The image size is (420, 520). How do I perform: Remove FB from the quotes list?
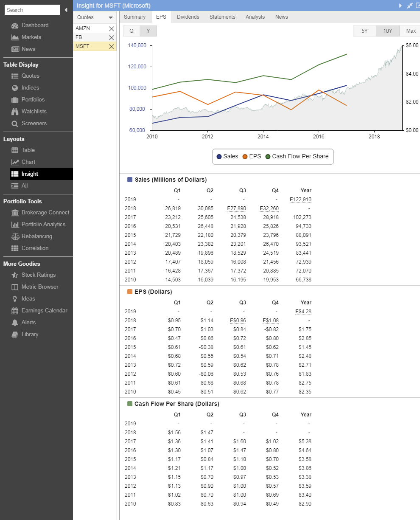(112, 38)
